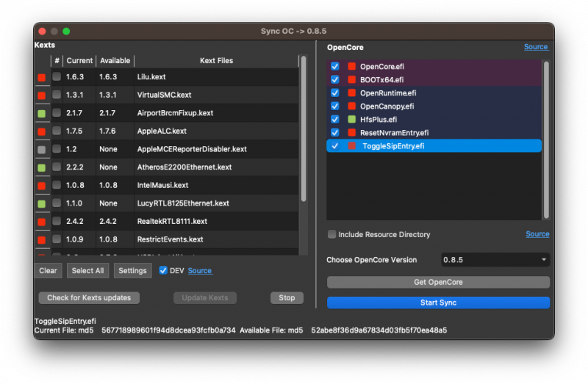Click Check for Kexts updates
Screen dimensions: 588x384
[89, 298]
